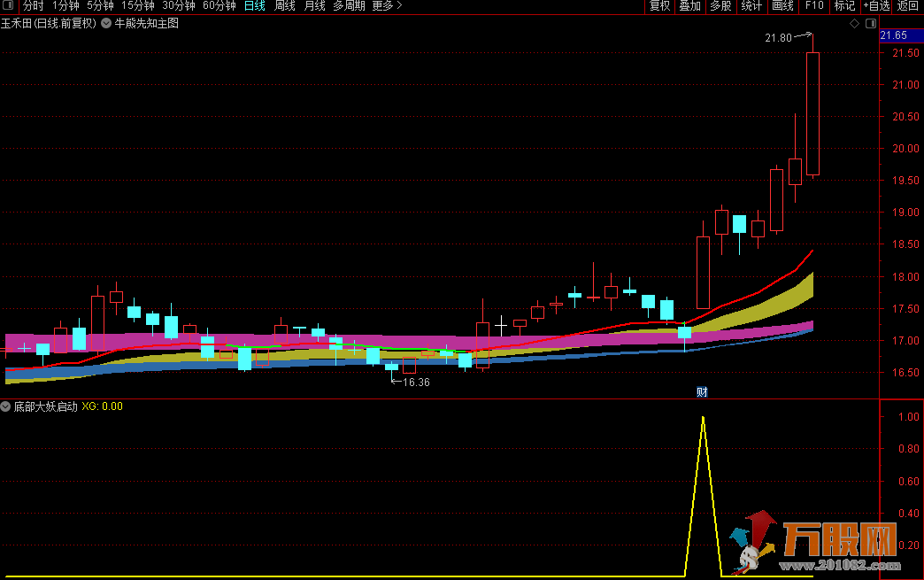
Task: Click the 16.36 low price label
Action: click(416, 382)
